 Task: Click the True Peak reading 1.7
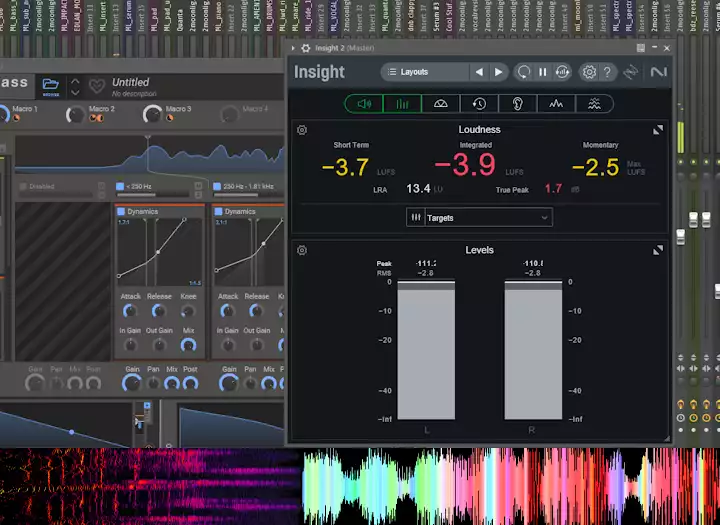553,189
